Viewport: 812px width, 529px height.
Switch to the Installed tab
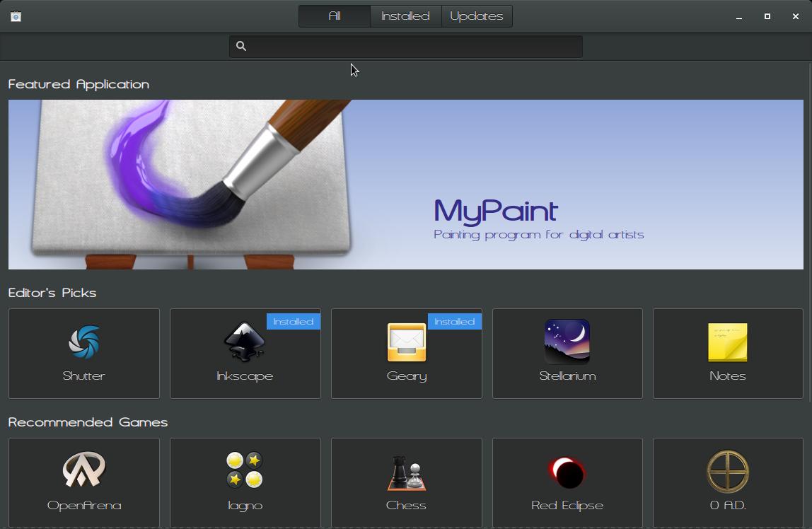click(405, 16)
